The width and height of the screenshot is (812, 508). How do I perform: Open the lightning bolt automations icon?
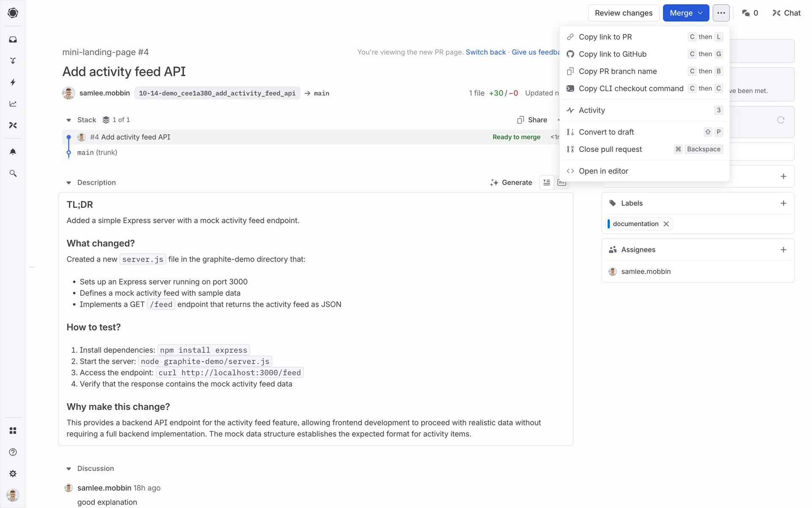pyautogui.click(x=13, y=82)
